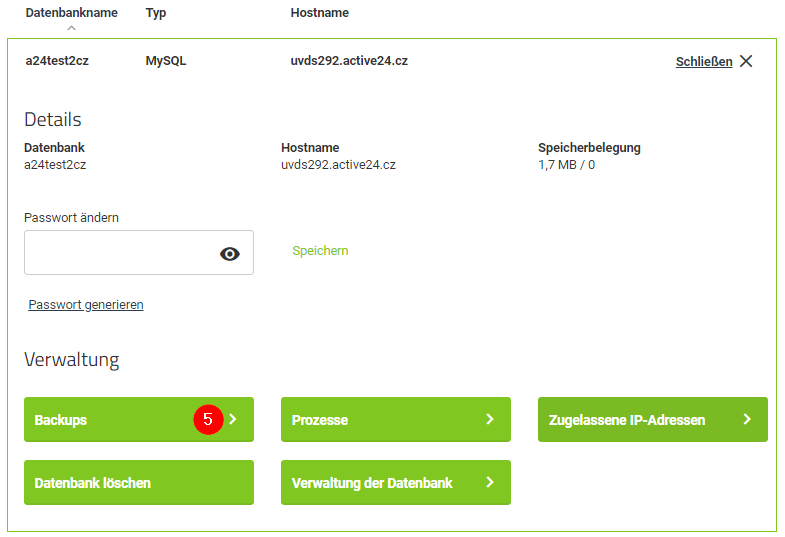The height and width of the screenshot is (537, 785).
Task: Sort the table by the Typ column header
Action: tap(156, 13)
